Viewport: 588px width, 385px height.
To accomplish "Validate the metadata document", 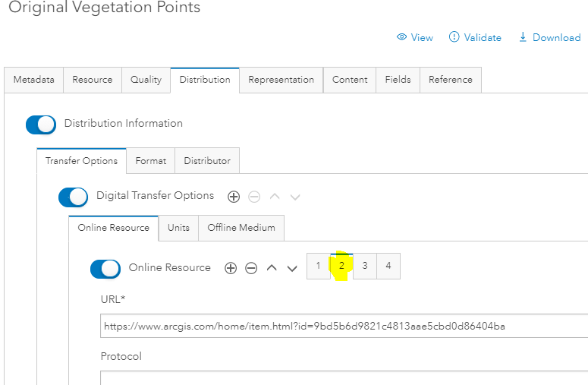I will [475, 37].
